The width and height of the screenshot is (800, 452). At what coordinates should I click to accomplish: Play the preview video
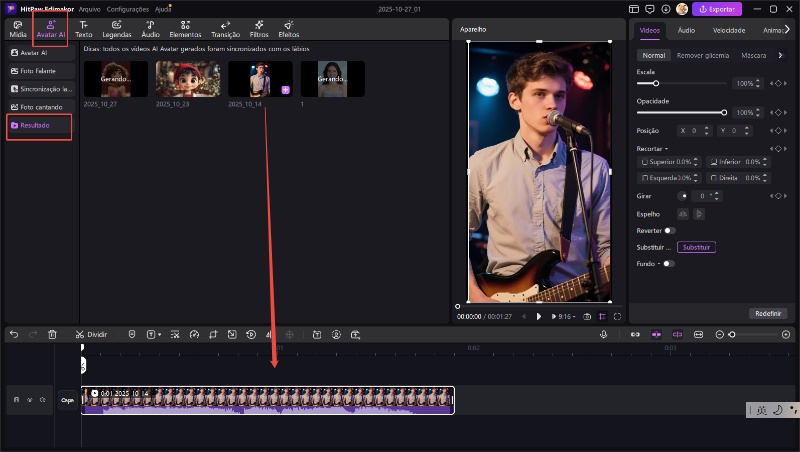coord(538,316)
